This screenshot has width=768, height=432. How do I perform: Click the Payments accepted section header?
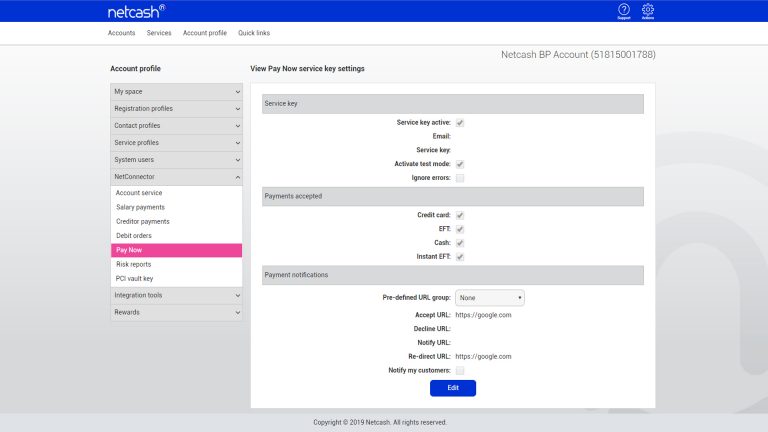click(453, 196)
